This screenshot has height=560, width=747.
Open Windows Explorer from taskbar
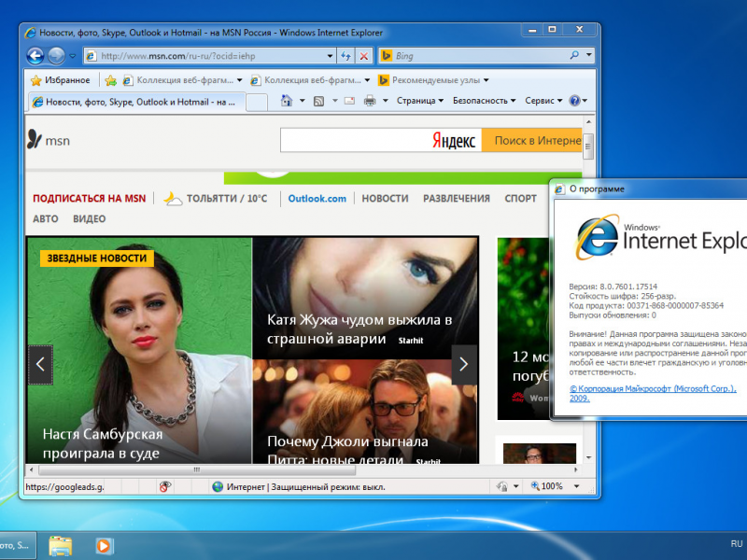[x=60, y=546]
